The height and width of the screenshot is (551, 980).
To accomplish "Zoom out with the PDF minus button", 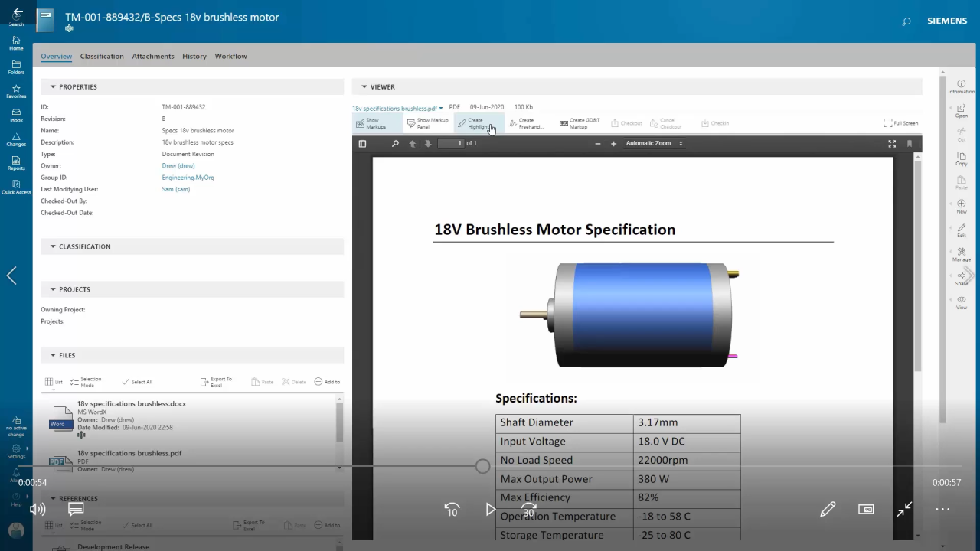I will coord(598,143).
